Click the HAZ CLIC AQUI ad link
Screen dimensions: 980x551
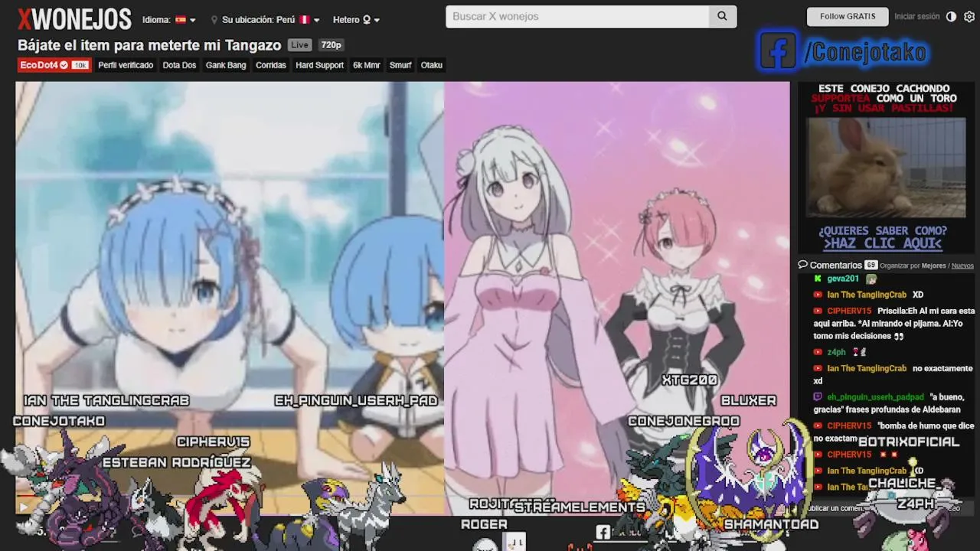point(882,243)
